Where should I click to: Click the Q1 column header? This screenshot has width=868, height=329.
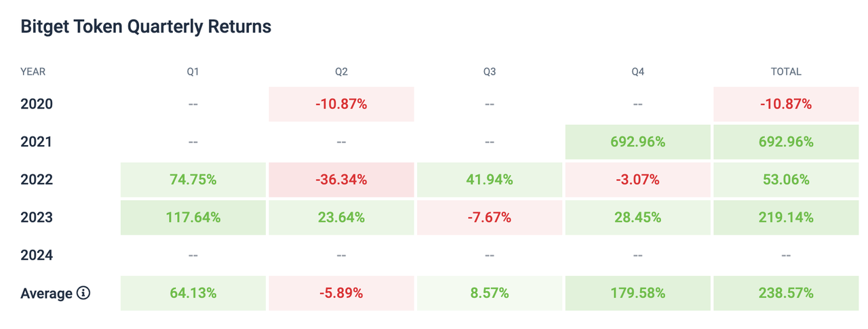tap(193, 71)
